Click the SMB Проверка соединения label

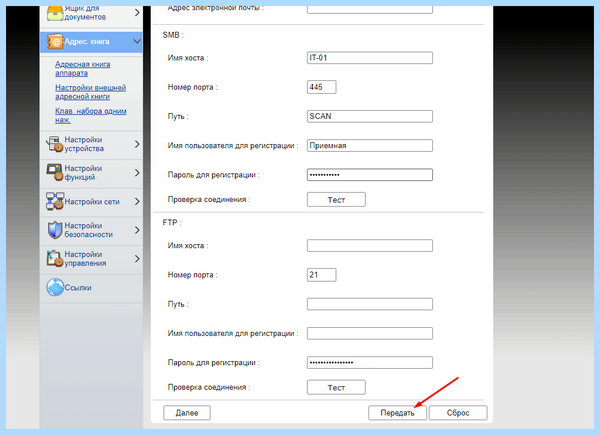(x=209, y=199)
